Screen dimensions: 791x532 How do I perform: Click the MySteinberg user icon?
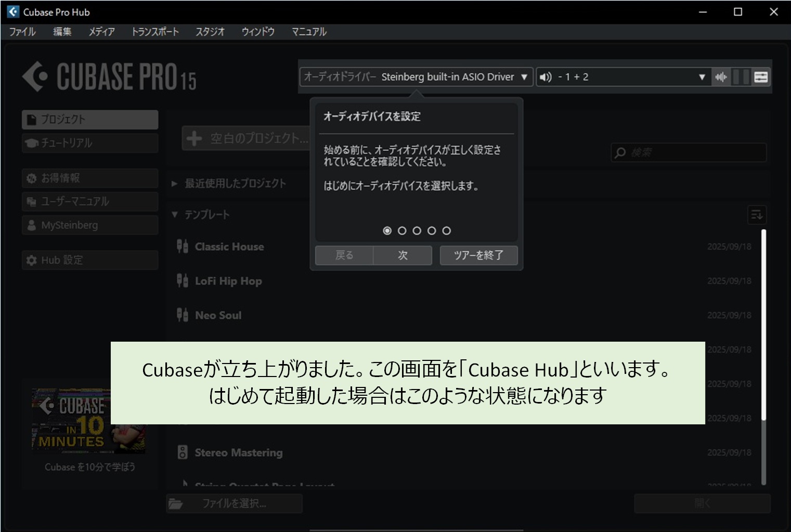(x=30, y=225)
